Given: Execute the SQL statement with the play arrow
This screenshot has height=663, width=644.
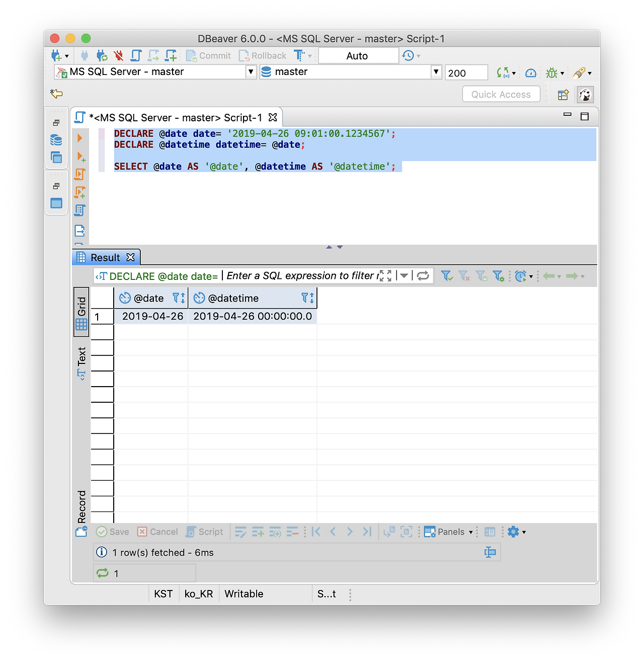Looking at the screenshot, I should 79,137.
